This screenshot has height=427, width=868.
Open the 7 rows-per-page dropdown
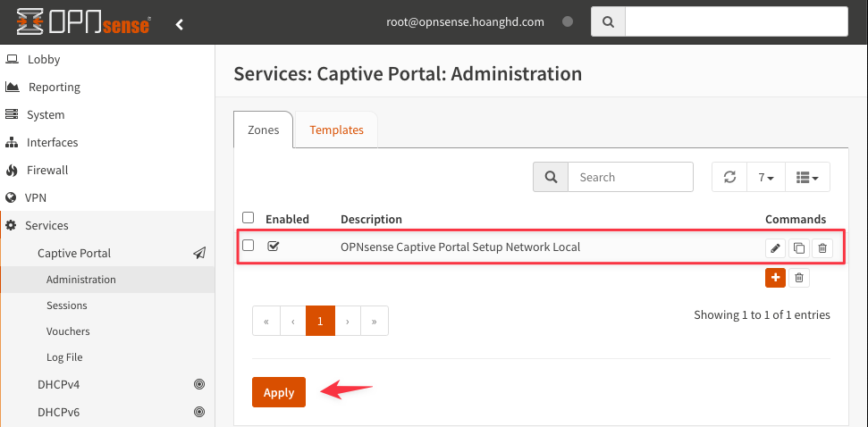click(x=766, y=177)
